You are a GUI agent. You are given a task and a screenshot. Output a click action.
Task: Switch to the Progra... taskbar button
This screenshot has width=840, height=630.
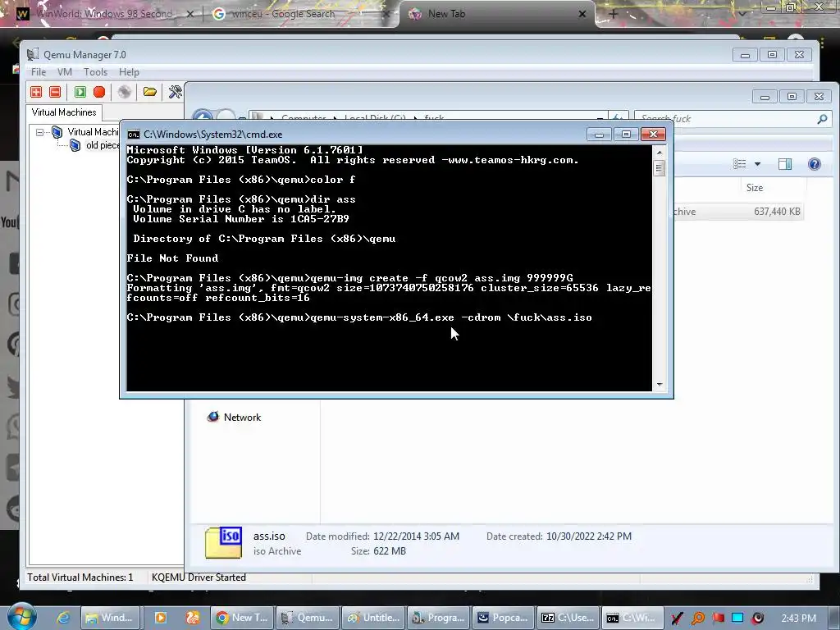pyautogui.click(x=439, y=618)
